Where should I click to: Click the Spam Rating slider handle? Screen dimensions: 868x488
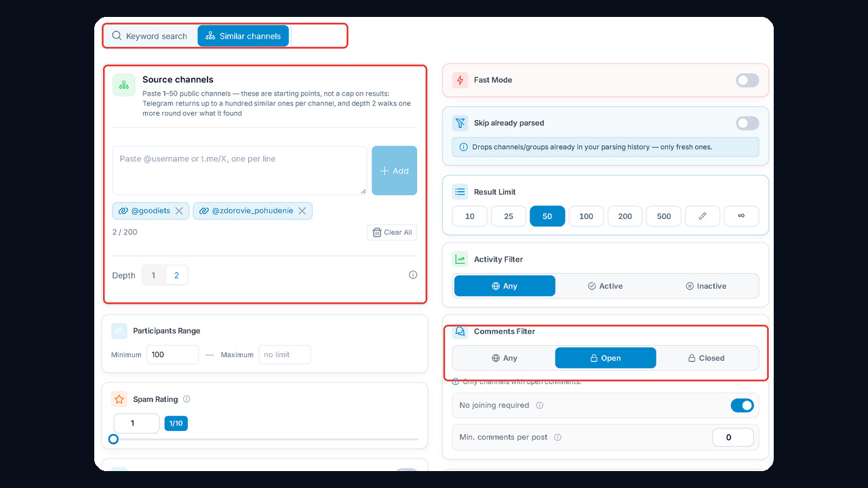click(x=113, y=439)
